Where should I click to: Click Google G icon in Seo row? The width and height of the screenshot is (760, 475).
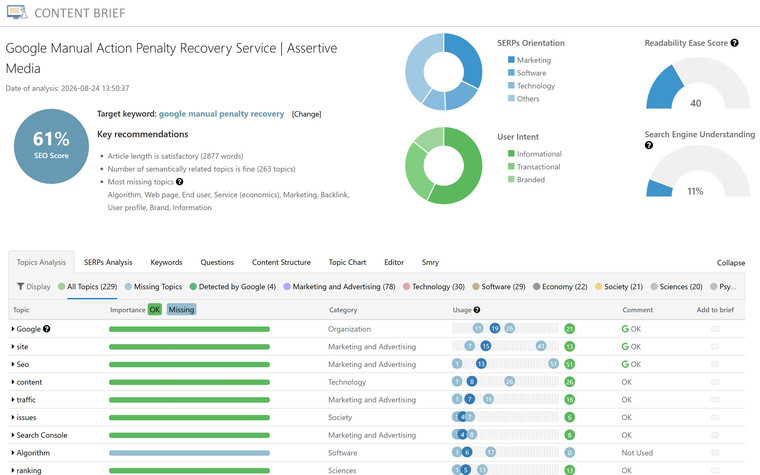[625, 364]
